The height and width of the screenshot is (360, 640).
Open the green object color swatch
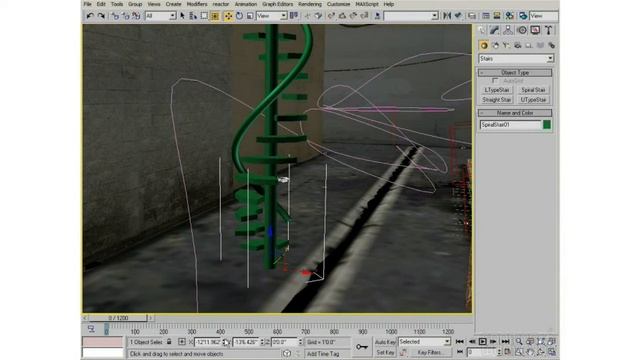point(547,125)
